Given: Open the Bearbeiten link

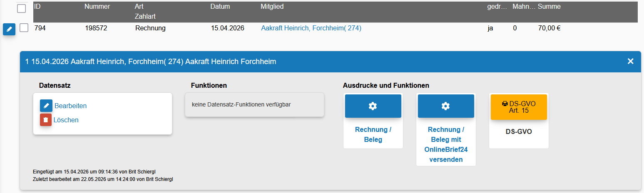Looking at the screenshot, I should click(x=70, y=106).
